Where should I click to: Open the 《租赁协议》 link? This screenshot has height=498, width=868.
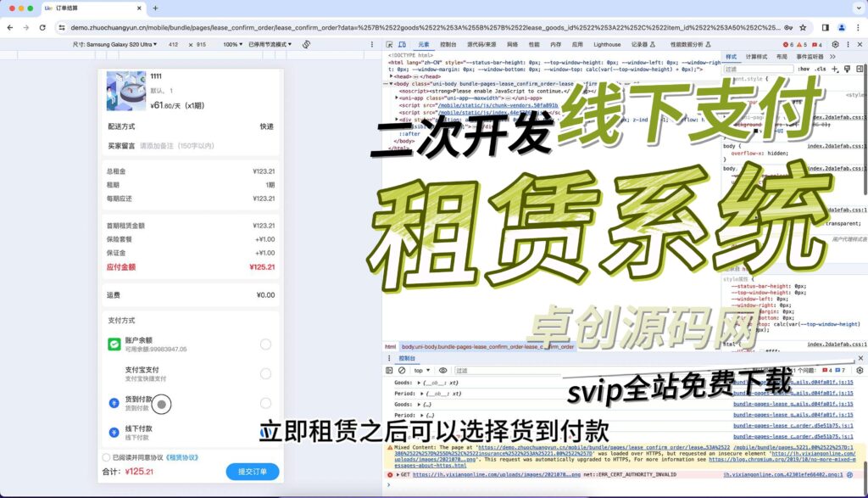pyautogui.click(x=181, y=457)
